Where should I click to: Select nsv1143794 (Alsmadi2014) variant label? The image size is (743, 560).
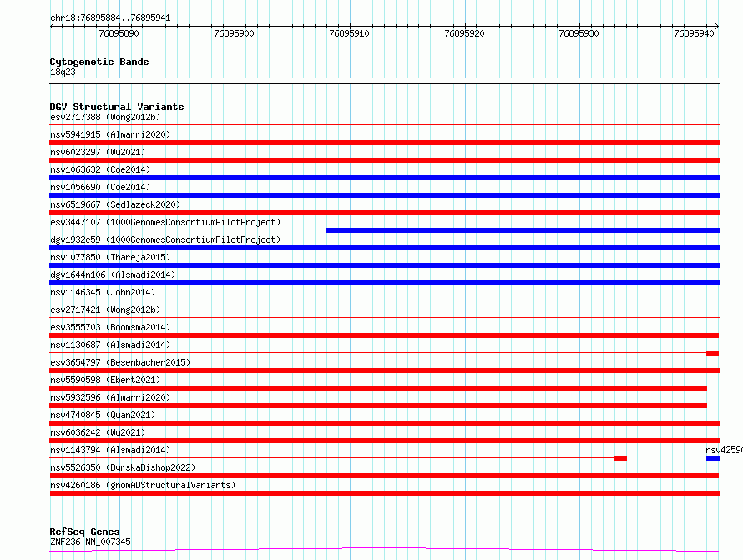pyautogui.click(x=110, y=450)
